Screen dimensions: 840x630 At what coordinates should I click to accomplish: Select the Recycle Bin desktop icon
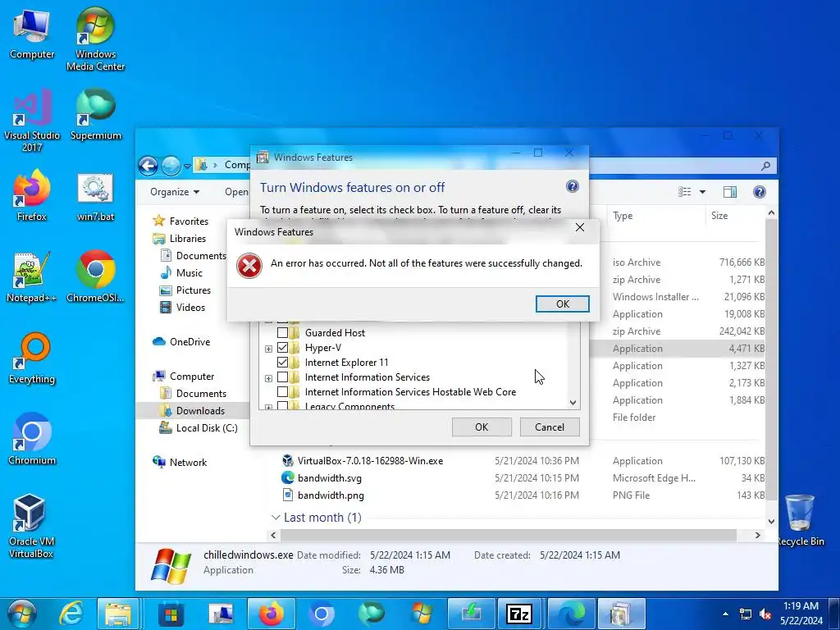pos(800,521)
